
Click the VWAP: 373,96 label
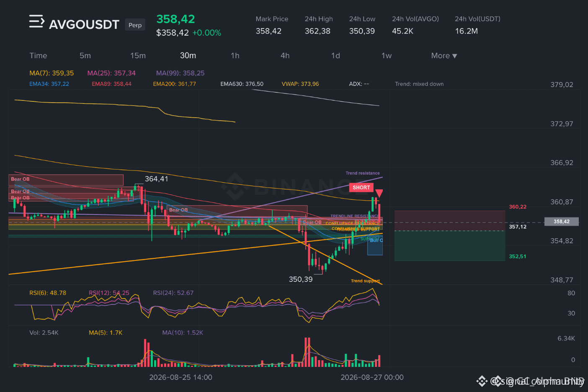tap(300, 84)
